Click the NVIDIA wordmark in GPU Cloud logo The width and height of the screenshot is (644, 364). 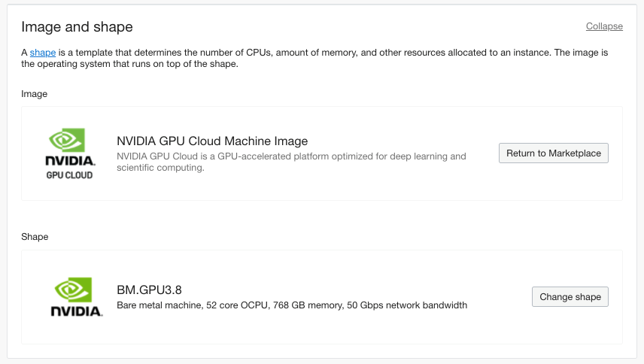(x=69, y=161)
